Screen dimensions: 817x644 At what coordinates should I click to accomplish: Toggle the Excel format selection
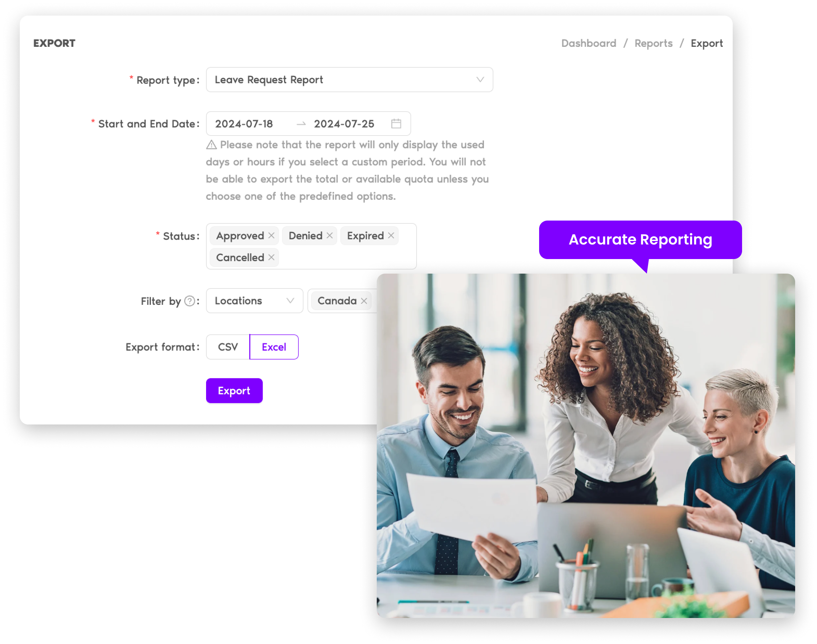[x=274, y=346]
